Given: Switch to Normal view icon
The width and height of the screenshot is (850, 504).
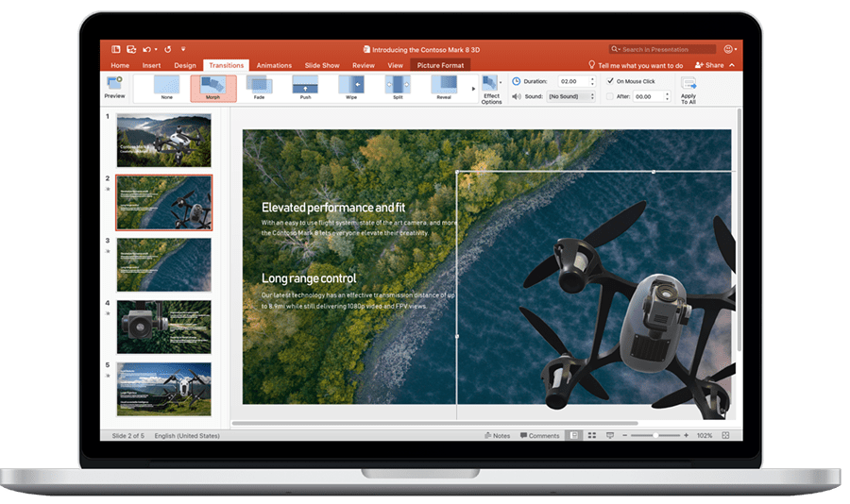Looking at the screenshot, I should (x=573, y=435).
